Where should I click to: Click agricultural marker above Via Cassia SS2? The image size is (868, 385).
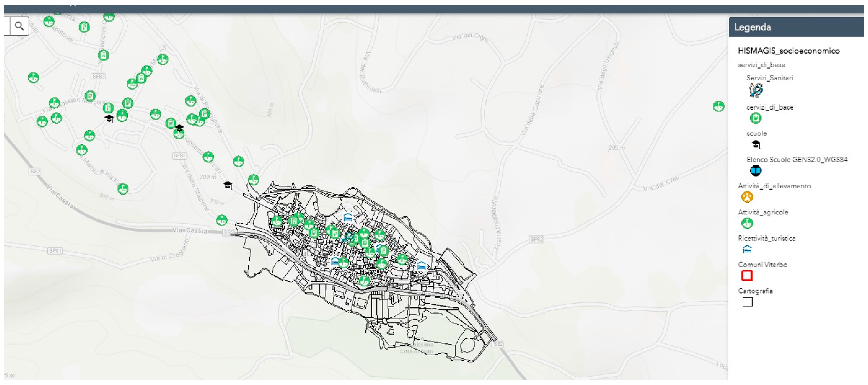pyautogui.click(x=221, y=221)
